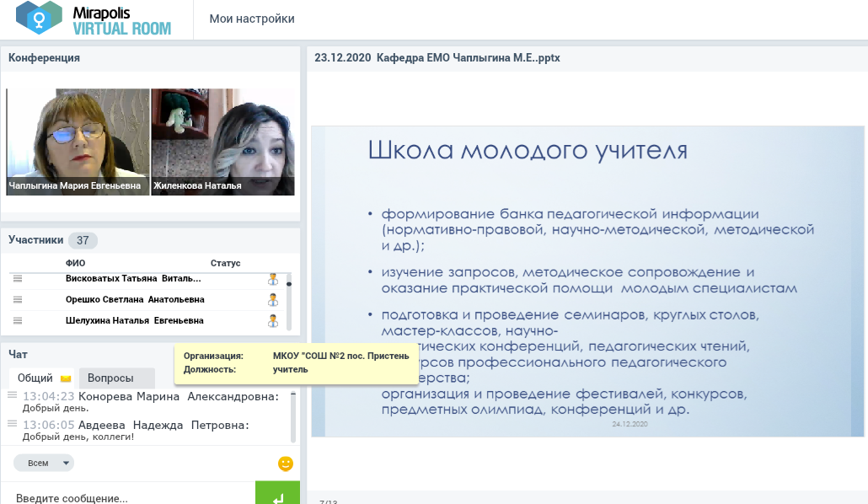Click the Чат panel header
The image size is (868, 504).
[18, 355]
